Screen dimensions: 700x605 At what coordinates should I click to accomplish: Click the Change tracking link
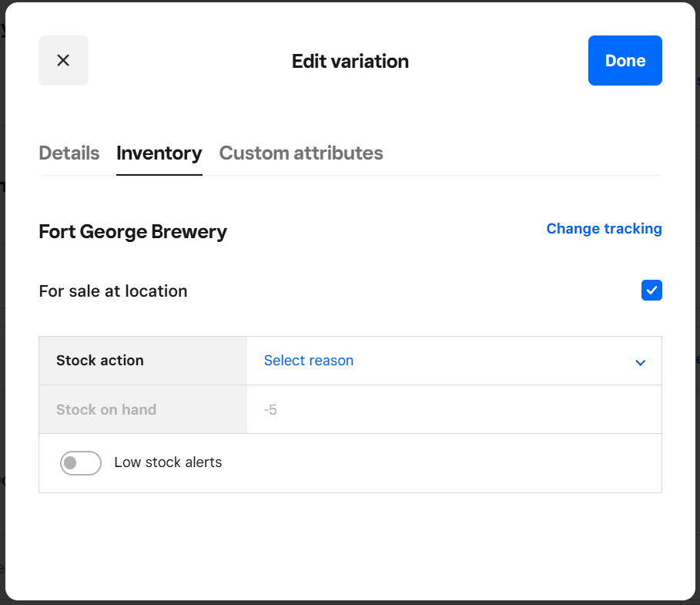click(x=604, y=229)
